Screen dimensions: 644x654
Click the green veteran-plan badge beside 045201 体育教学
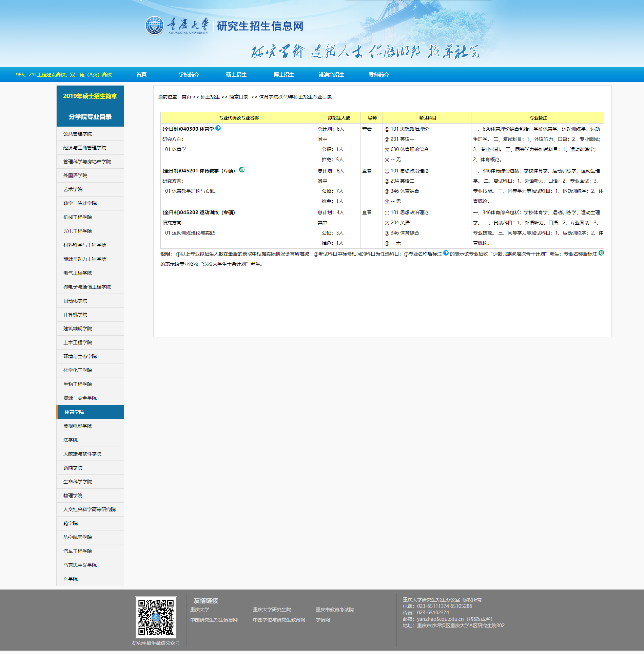242,170
